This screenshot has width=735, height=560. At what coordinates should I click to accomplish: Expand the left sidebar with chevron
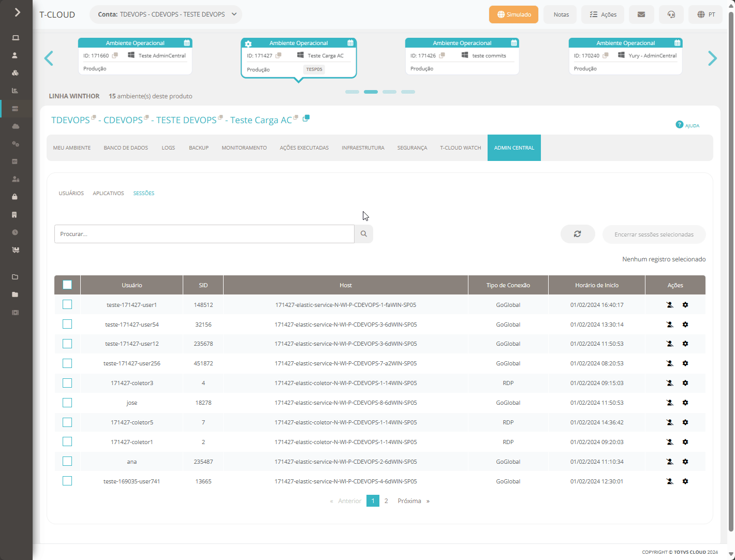17,12
